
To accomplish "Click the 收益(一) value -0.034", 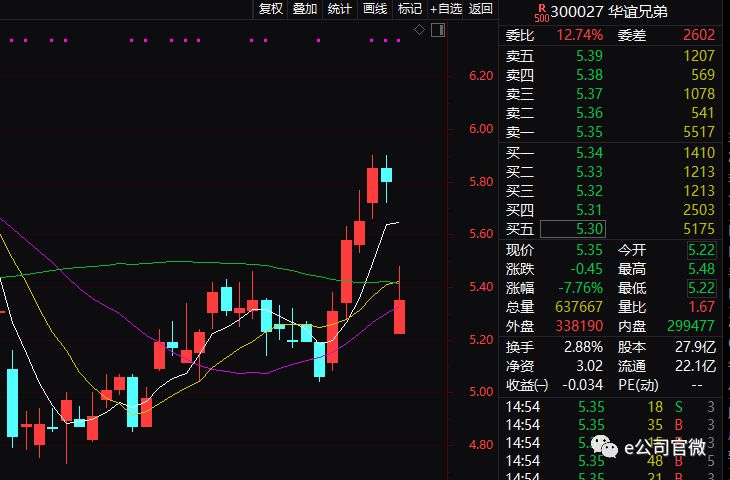I will (x=582, y=385).
